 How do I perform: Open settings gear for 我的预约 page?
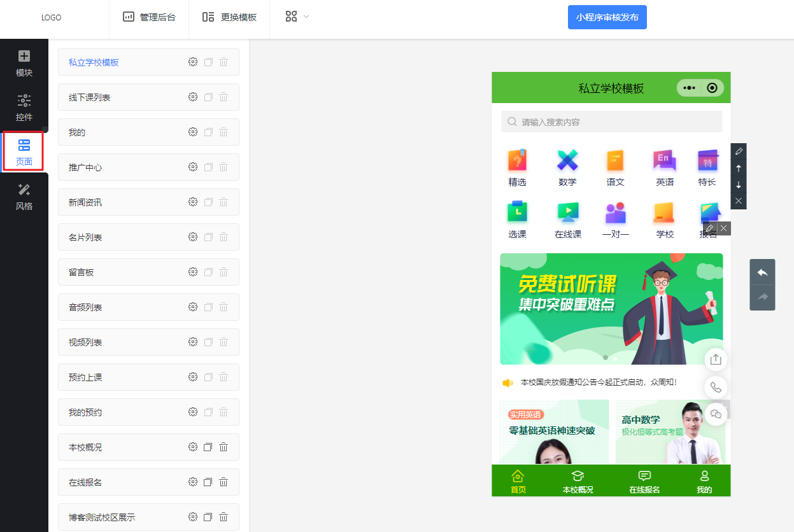tap(193, 412)
